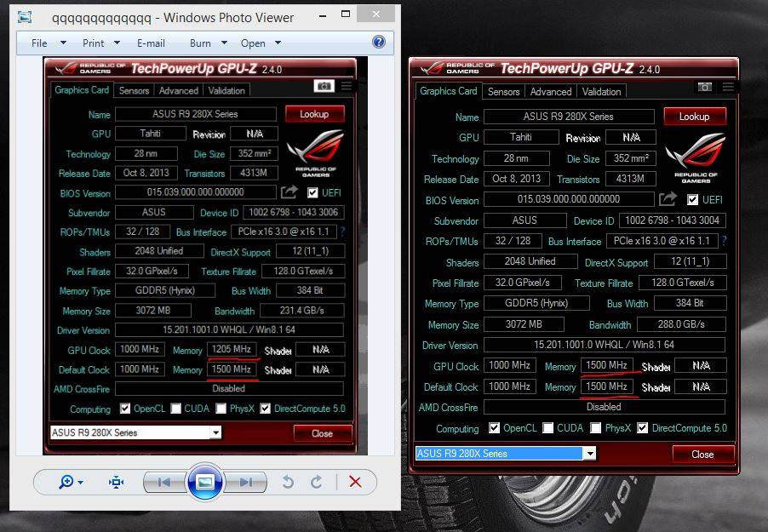
Task: Click the Bandwidth value 231.4 GB/s
Action: (302, 311)
